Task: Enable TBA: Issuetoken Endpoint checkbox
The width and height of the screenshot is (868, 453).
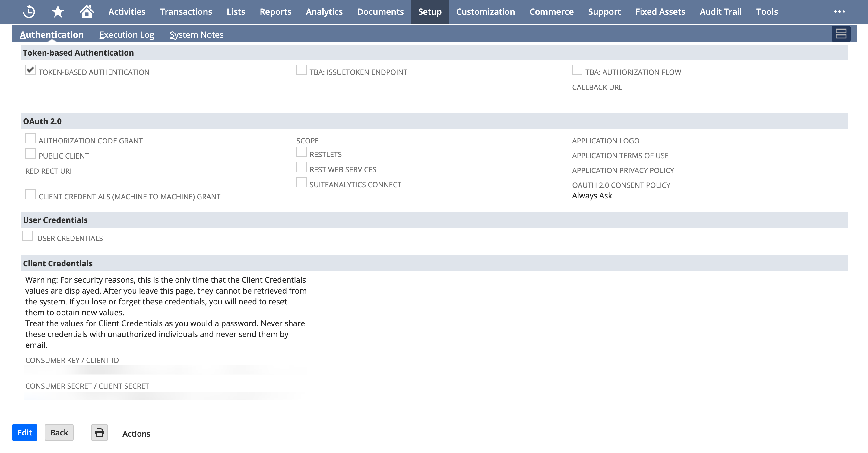Action: (301, 70)
